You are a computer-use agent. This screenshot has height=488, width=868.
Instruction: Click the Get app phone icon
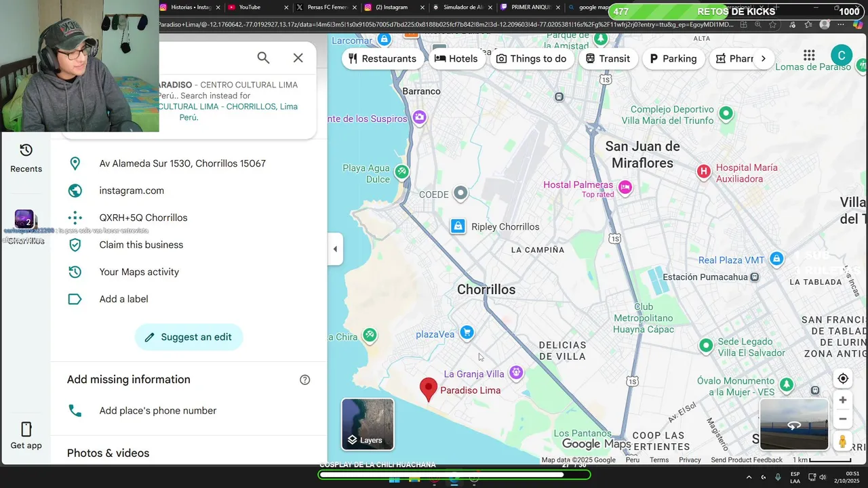click(26, 429)
